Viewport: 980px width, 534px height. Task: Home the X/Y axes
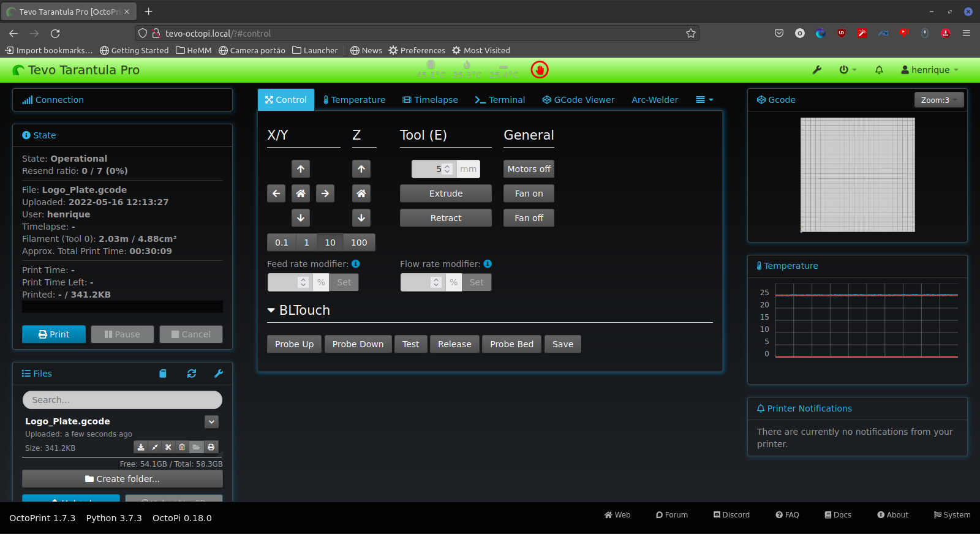point(301,194)
